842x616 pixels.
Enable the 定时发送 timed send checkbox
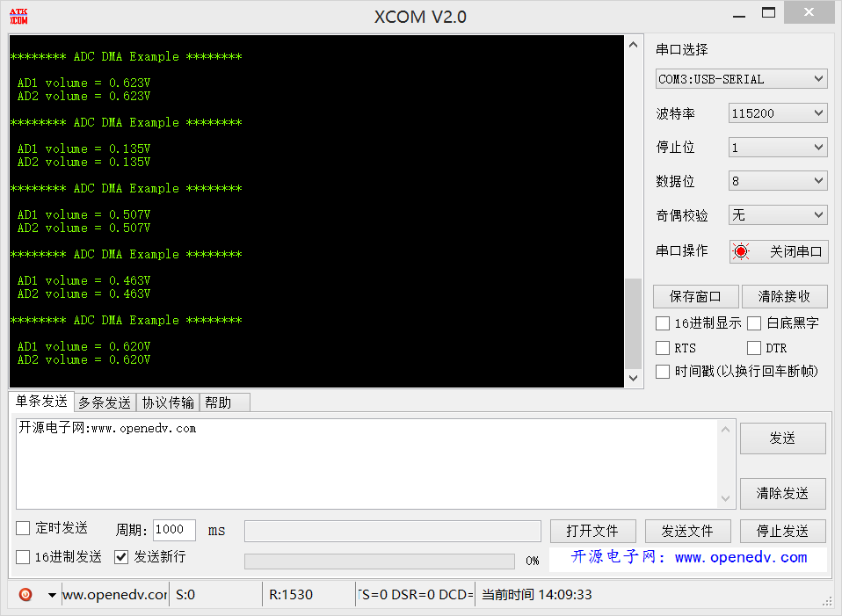tap(23, 528)
